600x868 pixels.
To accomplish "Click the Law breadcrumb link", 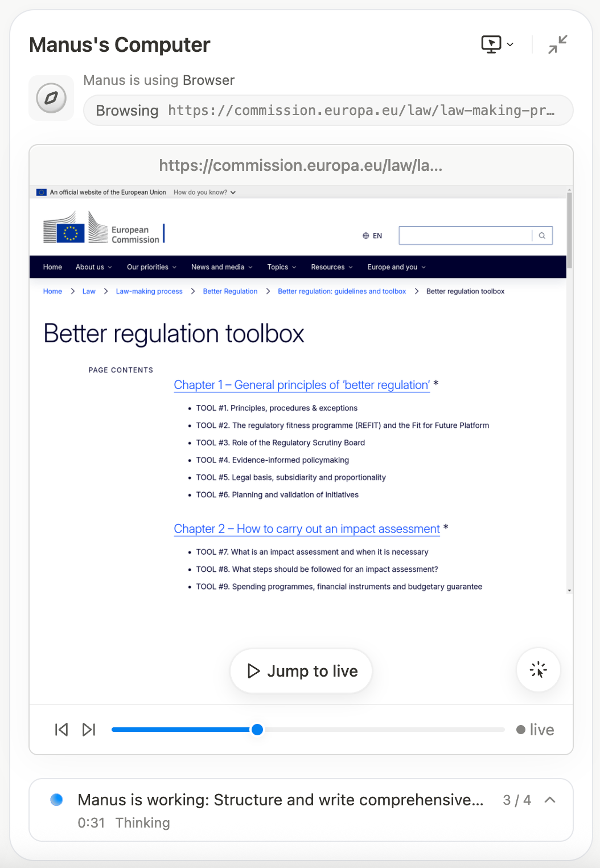I will 89,291.
